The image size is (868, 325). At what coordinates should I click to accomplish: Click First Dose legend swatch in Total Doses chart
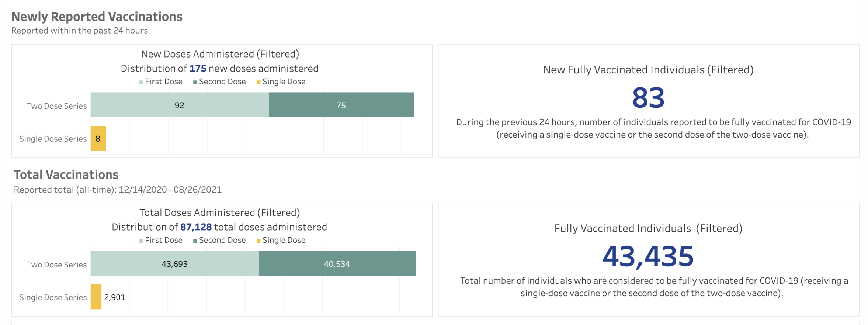tap(141, 241)
